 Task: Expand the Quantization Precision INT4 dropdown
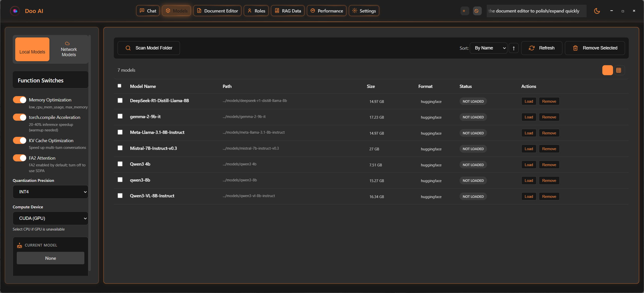click(50, 192)
